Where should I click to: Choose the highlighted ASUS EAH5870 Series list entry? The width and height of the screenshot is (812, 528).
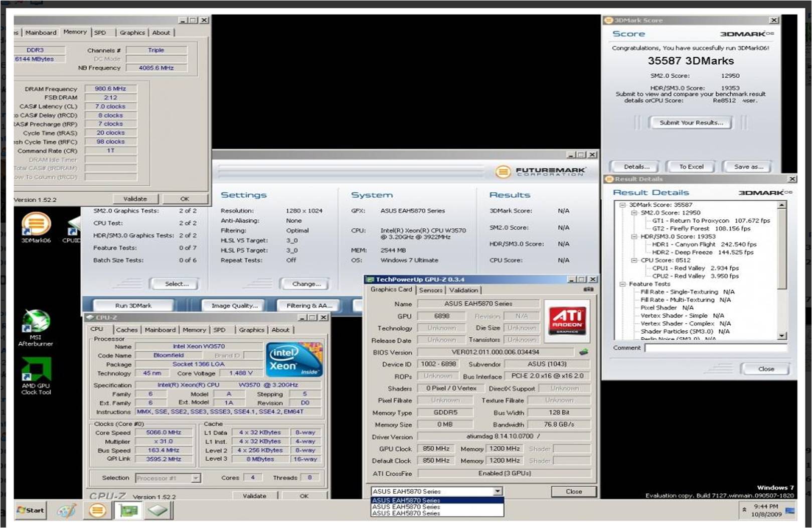pyautogui.click(x=437, y=500)
